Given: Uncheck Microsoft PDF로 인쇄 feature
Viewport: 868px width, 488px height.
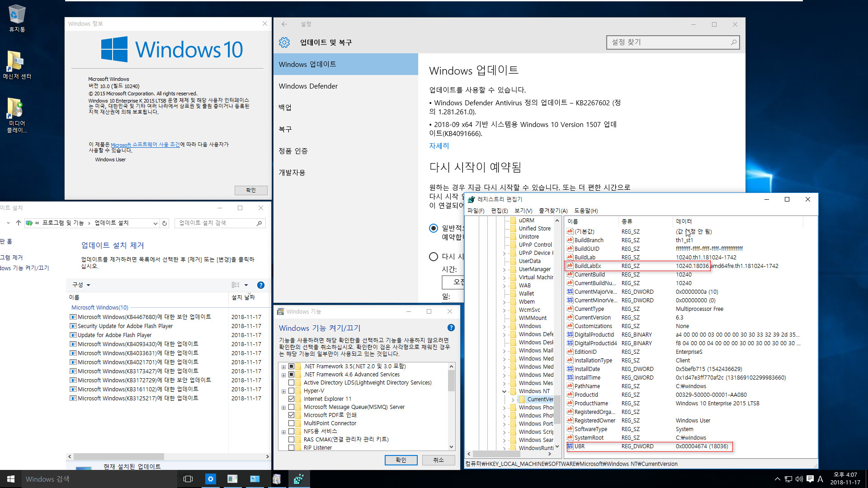Looking at the screenshot, I should tap(292, 415).
